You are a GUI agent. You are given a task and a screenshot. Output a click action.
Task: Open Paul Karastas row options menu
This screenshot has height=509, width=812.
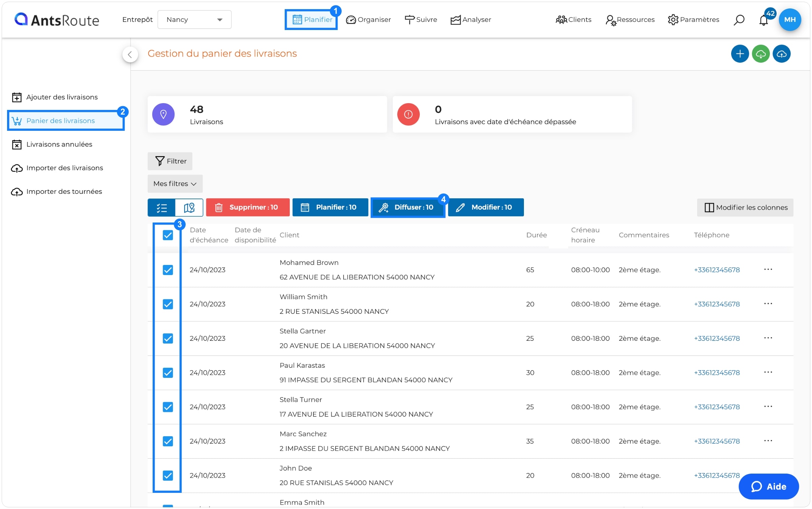click(768, 372)
